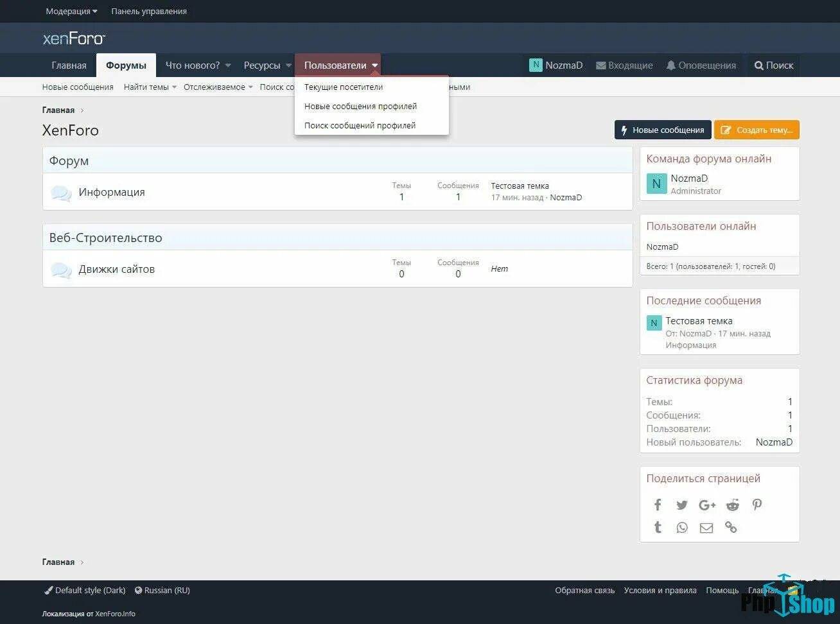Share page on Reddit icon
The height and width of the screenshot is (624, 840).
point(733,505)
